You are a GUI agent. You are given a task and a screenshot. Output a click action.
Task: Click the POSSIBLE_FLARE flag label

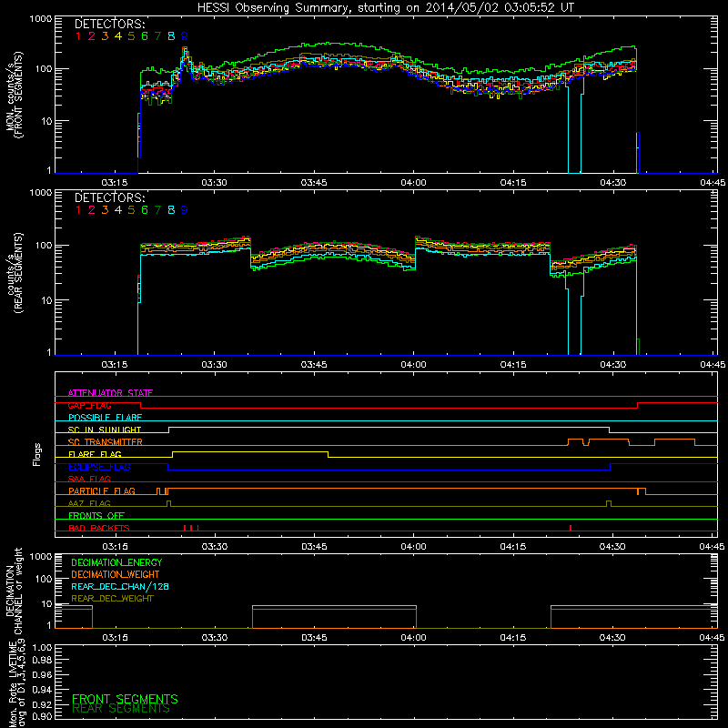(105, 418)
